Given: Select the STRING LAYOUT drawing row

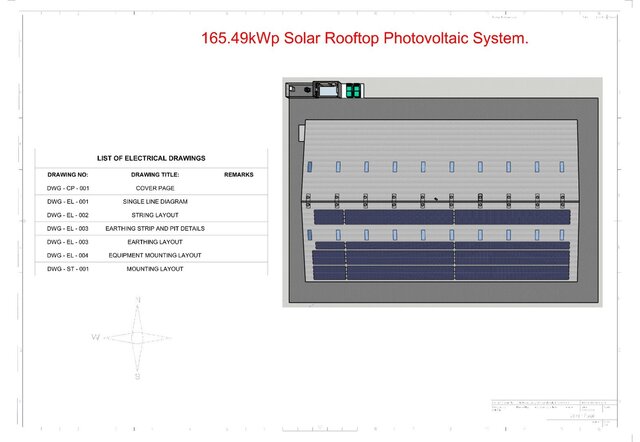Looking at the screenshot, I should 151,215.
